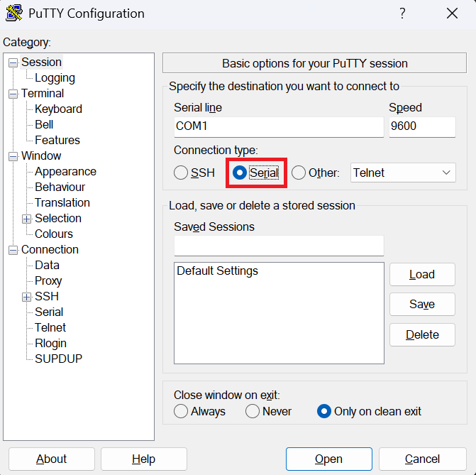Click the title bar help question mark
Screen dimensions: 476x475
coord(402,13)
